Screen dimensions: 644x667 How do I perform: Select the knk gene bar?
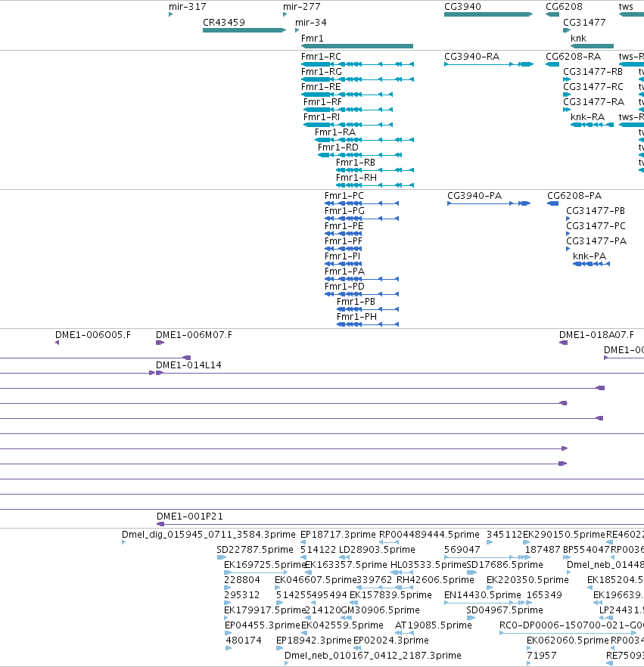(x=592, y=46)
